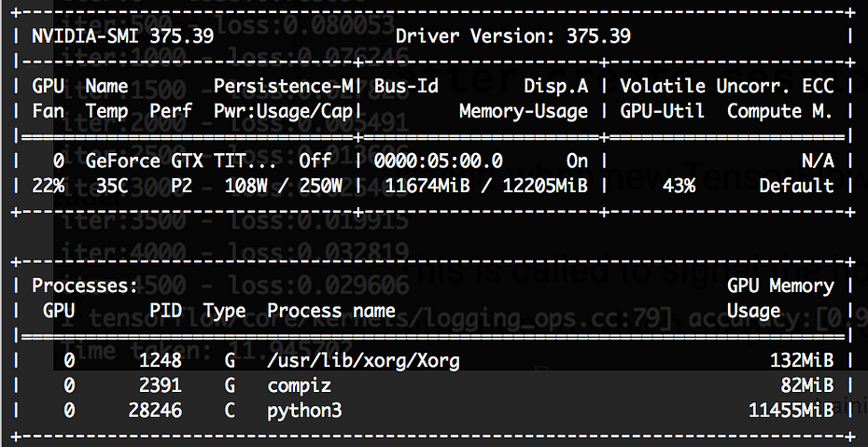The height and width of the screenshot is (447, 868).
Task: Click the 22% fan speed value
Action: tap(49, 186)
